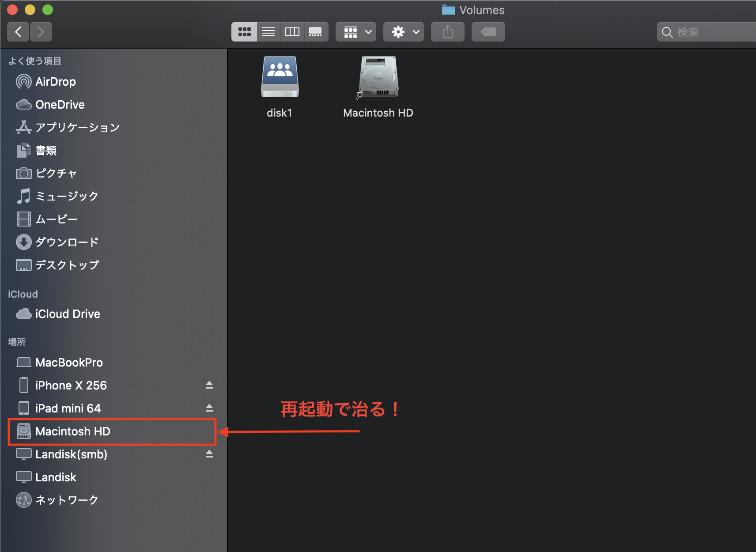The image size is (756, 552).
Task: Open iCloud Drive in the sidebar
Action: [114, 314]
